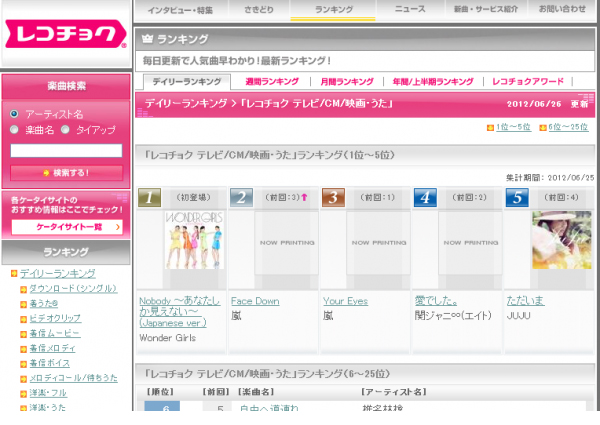Click arrow icon next to 6位～25位
The height and width of the screenshot is (425, 600).
pos(543,127)
